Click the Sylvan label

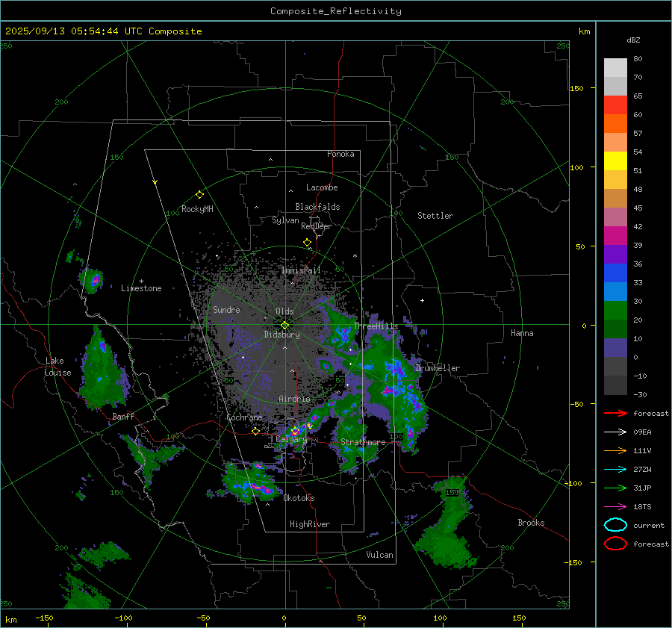tap(285, 220)
